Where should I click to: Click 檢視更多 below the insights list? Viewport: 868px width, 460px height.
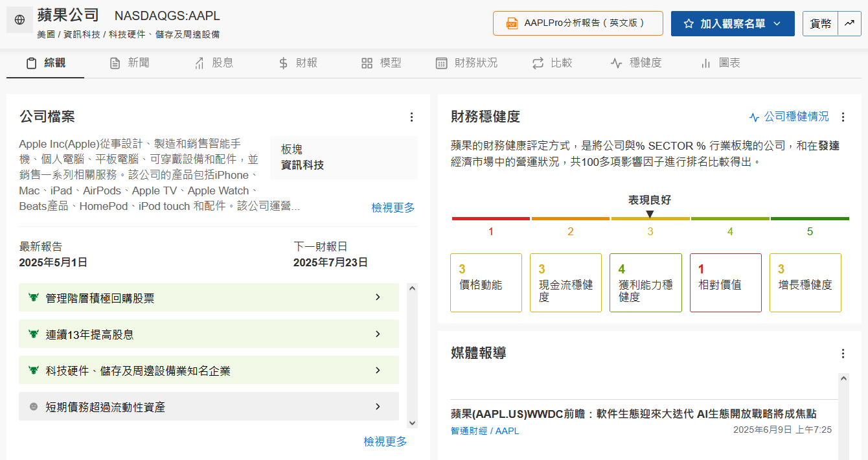click(385, 441)
